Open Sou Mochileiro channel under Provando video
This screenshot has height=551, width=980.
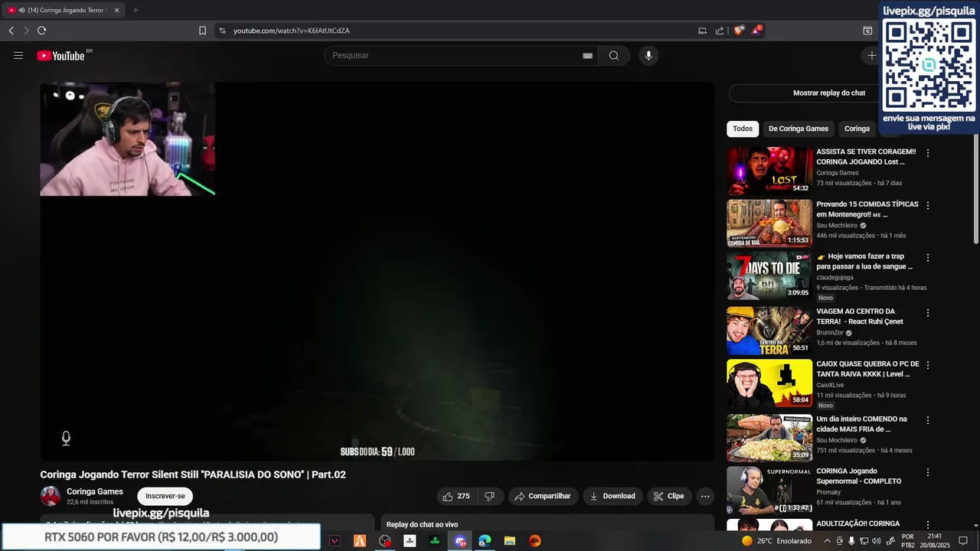[x=837, y=226]
